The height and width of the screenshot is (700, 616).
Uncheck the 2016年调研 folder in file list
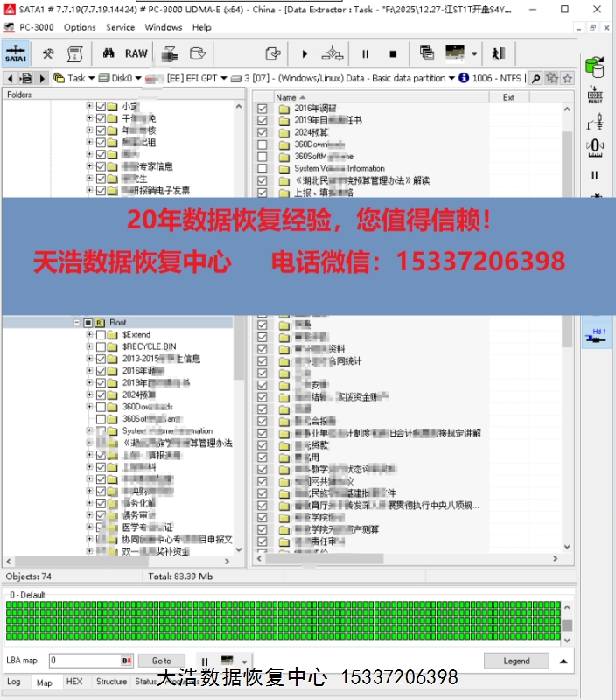tap(262, 108)
